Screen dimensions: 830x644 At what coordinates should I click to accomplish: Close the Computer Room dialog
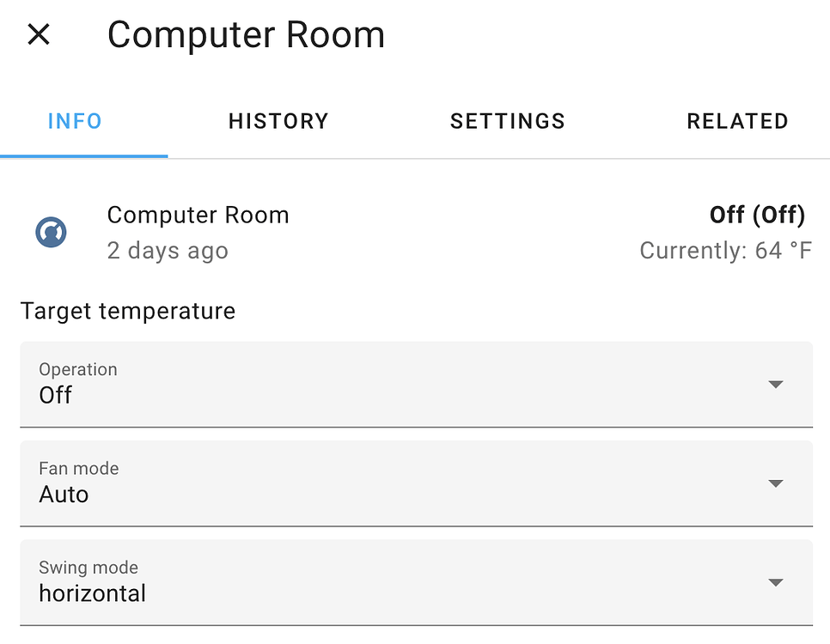pyautogui.click(x=38, y=34)
